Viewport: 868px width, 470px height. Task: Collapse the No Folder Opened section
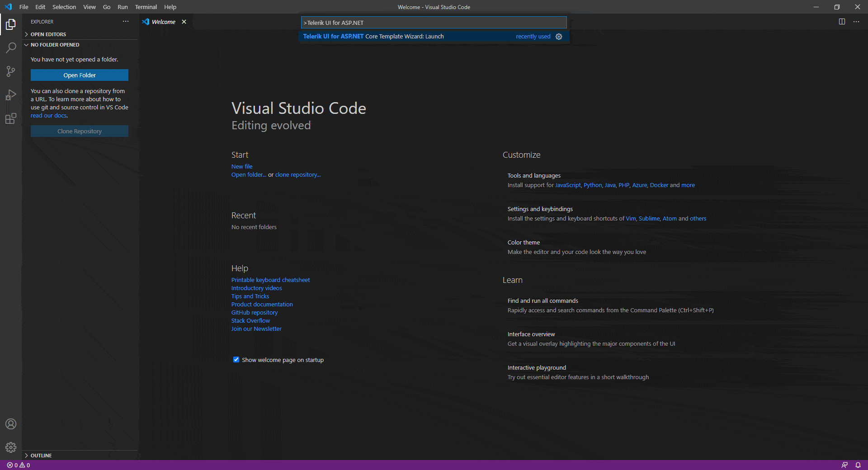coord(80,45)
